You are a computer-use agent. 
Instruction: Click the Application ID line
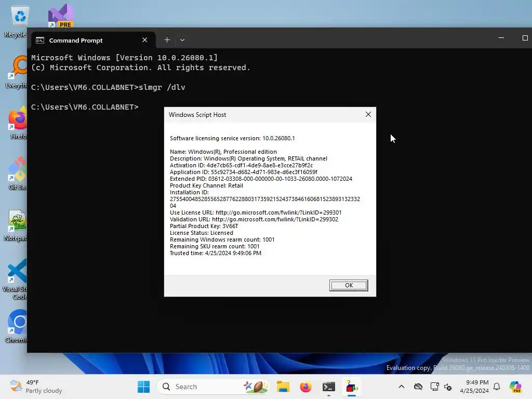pyautogui.click(x=243, y=172)
